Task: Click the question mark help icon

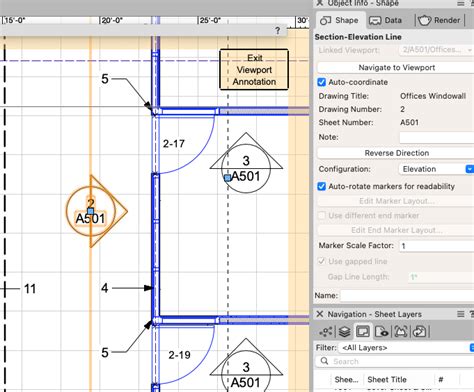Action: click(278, 31)
